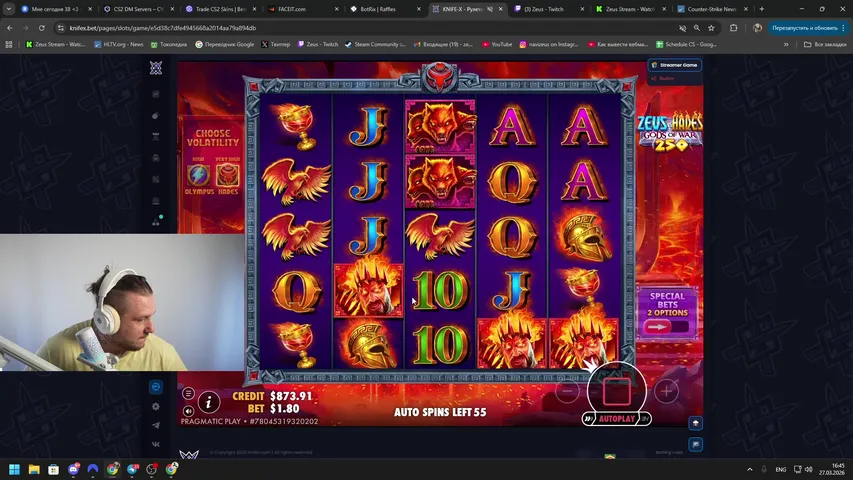Image resolution: width=853 pixels, height=480 pixels.
Task: Switch to the Counter-Strike News tab
Action: (x=714, y=9)
